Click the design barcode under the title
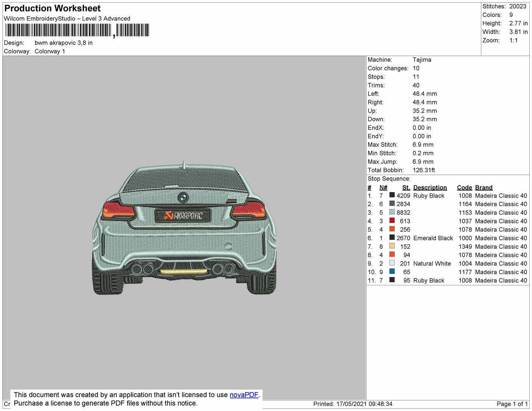532x411 pixels. 77,30
